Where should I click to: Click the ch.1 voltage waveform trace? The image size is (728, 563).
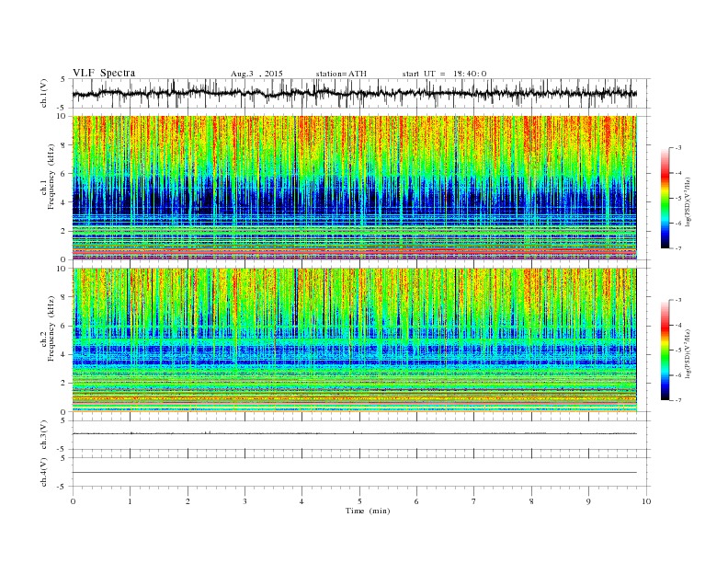pyautogui.click(x=355, y=93)
